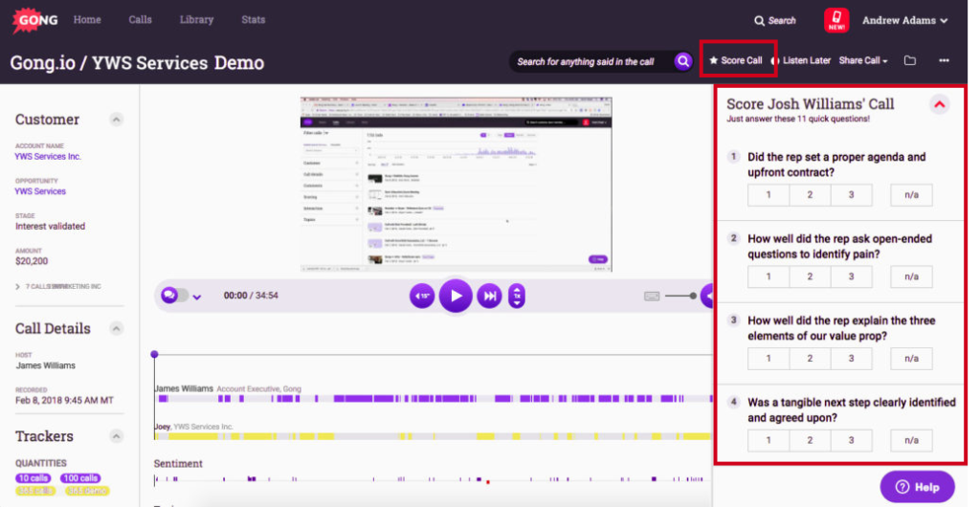Click the red NEW phone icon

[x=836, y=21]
